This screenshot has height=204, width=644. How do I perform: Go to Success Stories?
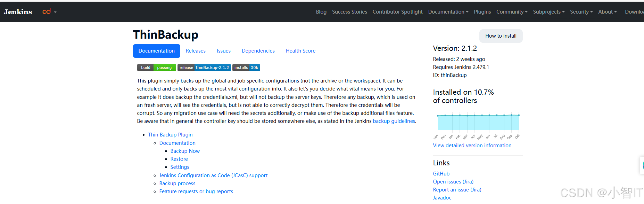tap(349, 12)
